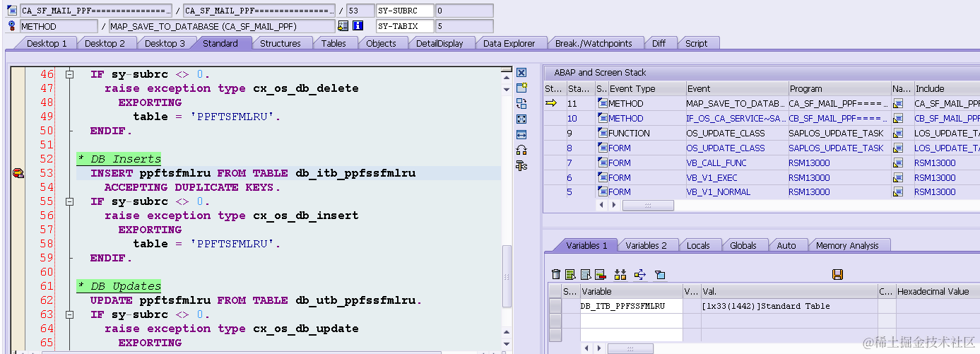Click the delete row icon with red bar
Screen dimensions: 980x354
(x=600, y=274)
